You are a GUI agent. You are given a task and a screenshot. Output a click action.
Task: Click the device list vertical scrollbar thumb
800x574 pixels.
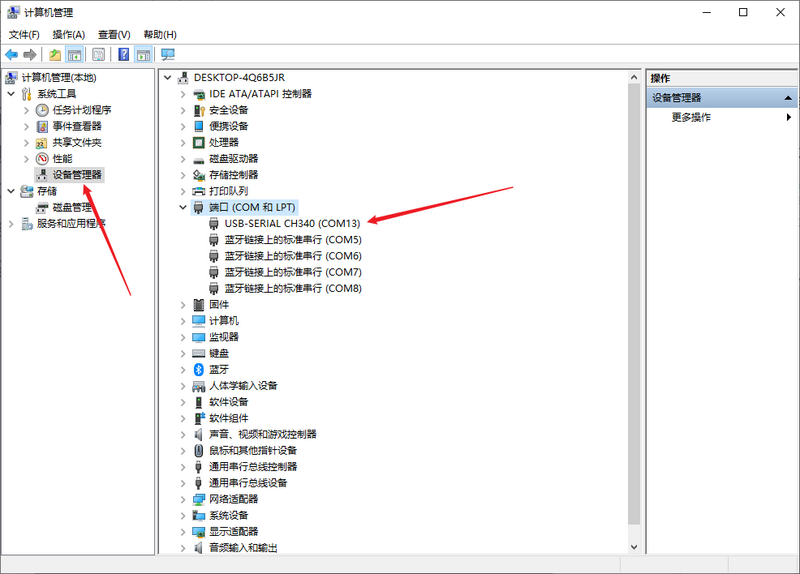coord(634,305)
